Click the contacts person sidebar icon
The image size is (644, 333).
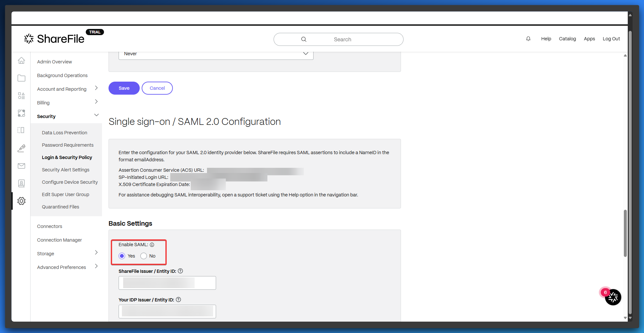[x=21, y=183]
